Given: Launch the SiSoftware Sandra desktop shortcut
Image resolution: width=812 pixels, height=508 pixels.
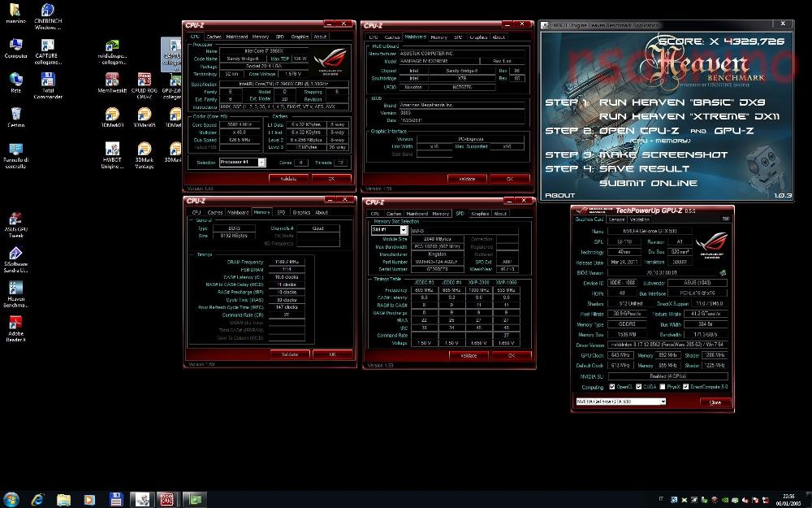Looking at the screenshot, I should [15, 260].
